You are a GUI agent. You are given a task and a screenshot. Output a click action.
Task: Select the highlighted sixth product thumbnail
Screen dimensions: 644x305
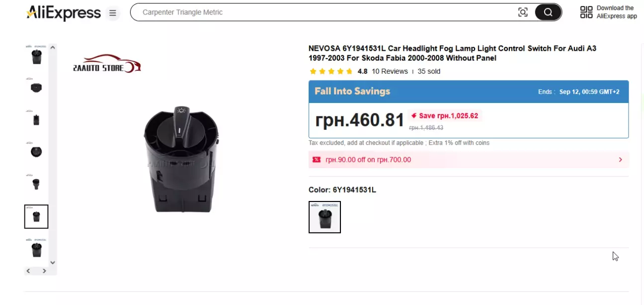(36, 216)
